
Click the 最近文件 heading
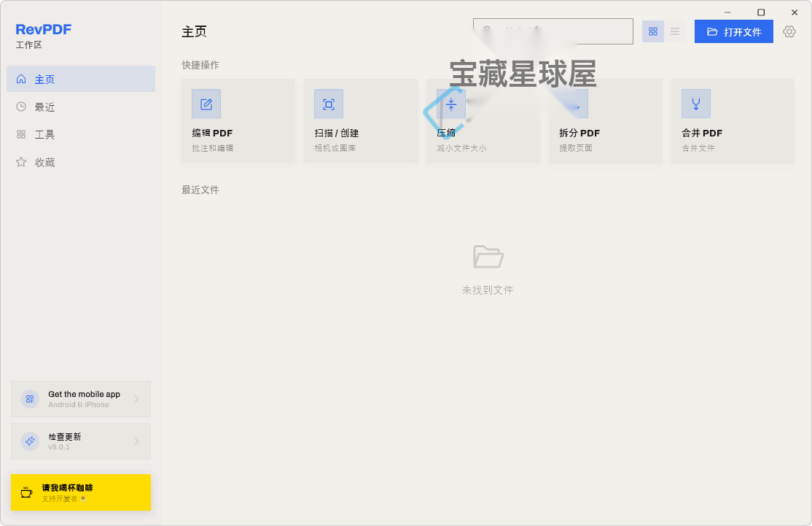tap(200, 190)
